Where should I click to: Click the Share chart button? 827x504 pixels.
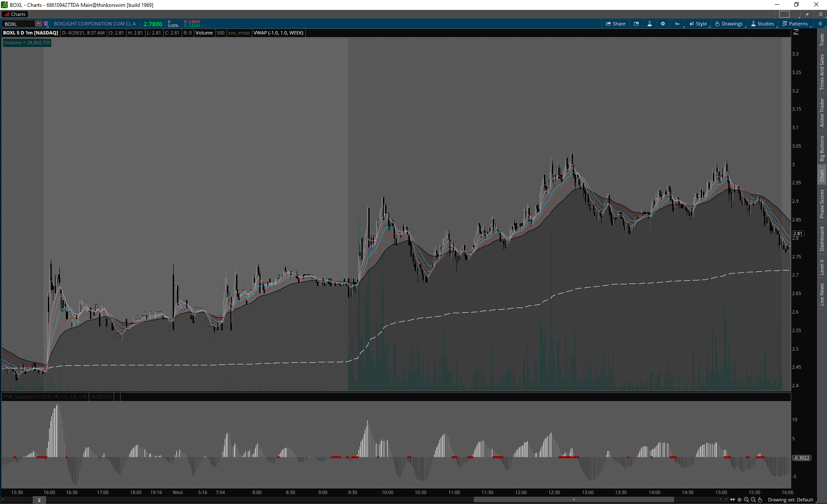pos(616,24)
